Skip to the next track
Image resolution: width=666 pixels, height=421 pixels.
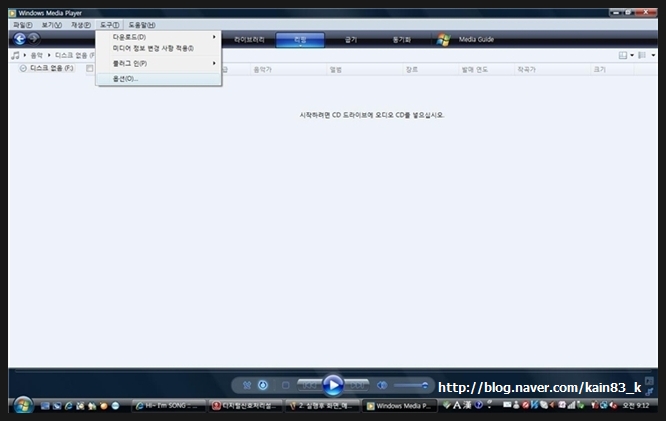(x=357, y=385)
